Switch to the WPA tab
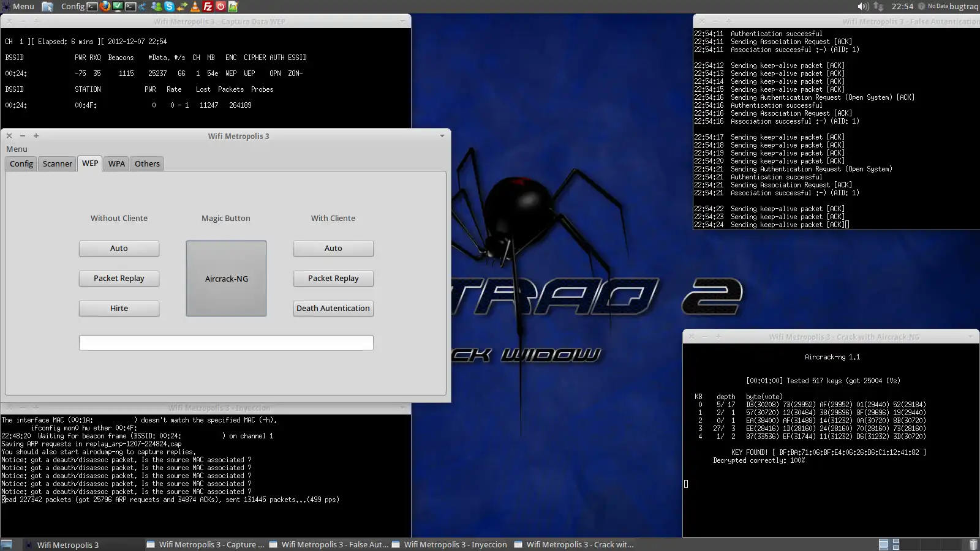This screenshot has height=551, width=980. [116, 163]
